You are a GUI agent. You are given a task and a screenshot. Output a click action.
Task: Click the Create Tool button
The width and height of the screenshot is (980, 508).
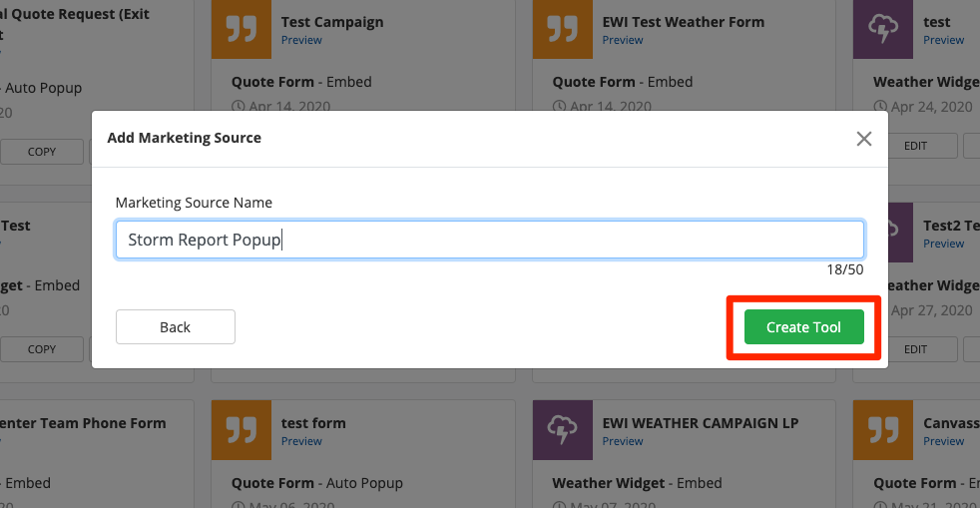803,327
